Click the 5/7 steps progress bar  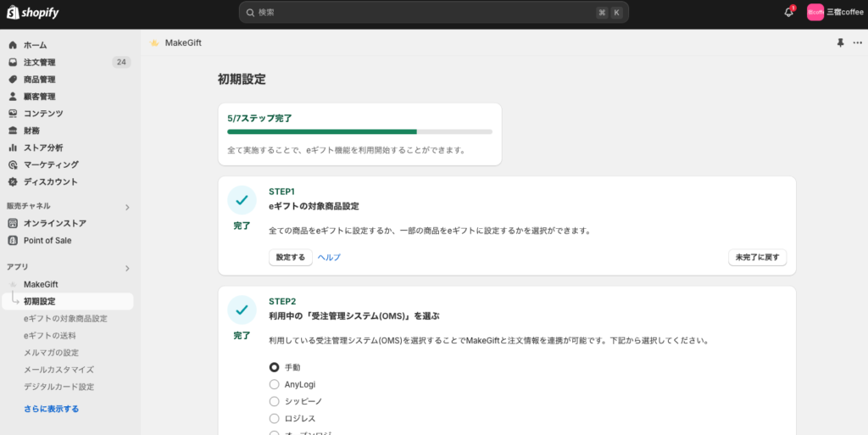359,131
